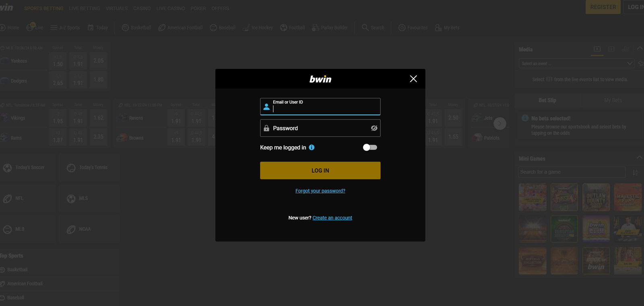Viewport: 644px width, 306px height.
Task: Switch to Media scoreboard icon
Action: 611,49
